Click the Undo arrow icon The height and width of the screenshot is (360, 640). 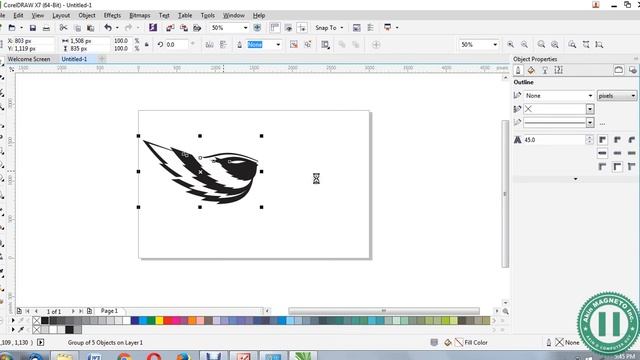[108, 28]
